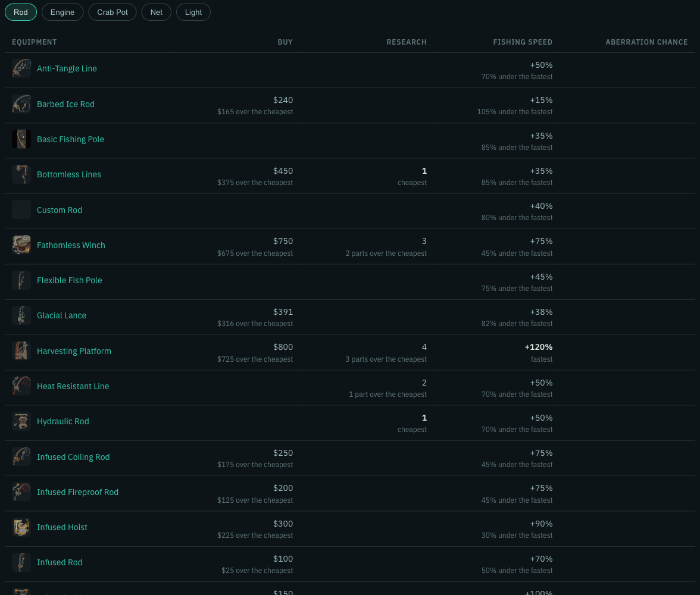
Task: Switch to the Light equipment tab
Action: (193, 12)
